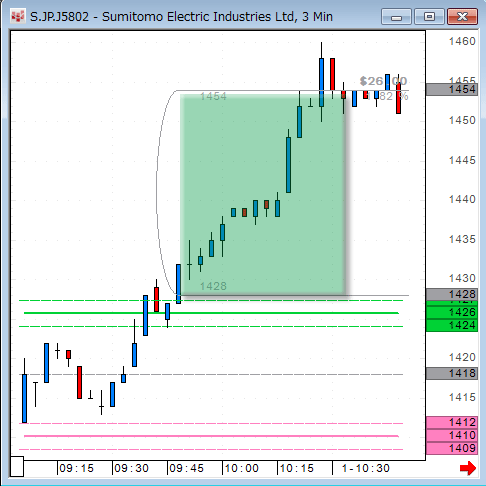Click the chart window app icon in title bar
Viewport: 486px width, 486px height.
pos(18,16)
